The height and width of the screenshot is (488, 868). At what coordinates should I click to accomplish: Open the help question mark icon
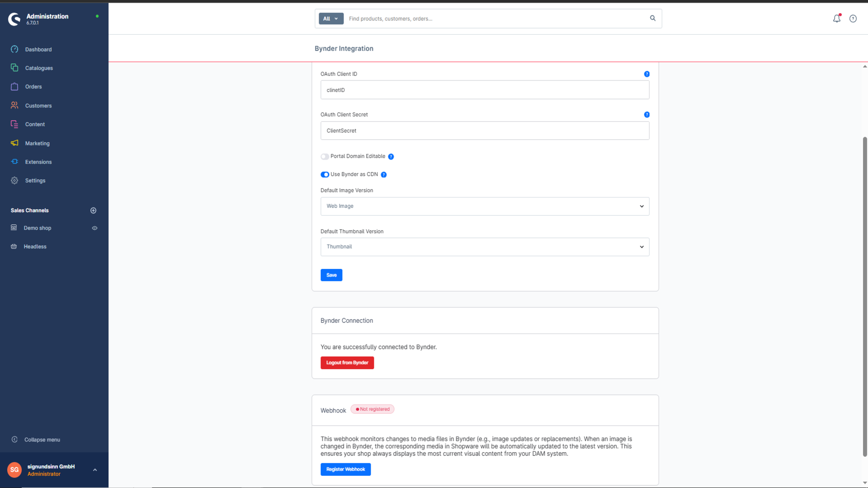click(853, 19)
